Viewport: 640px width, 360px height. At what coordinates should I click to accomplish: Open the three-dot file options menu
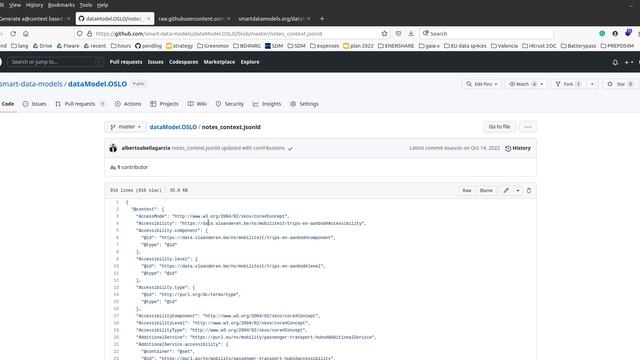pyautogui.click(x=528, y=127)
